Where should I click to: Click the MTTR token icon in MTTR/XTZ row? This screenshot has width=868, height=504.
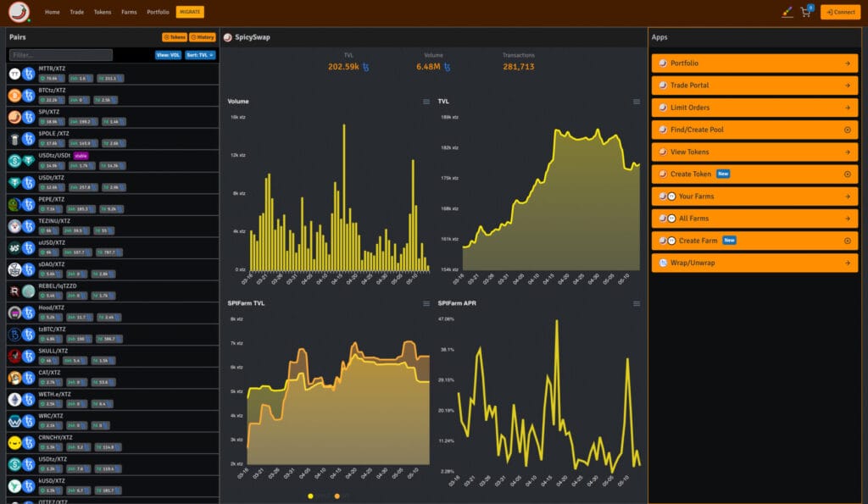(14, 74)
